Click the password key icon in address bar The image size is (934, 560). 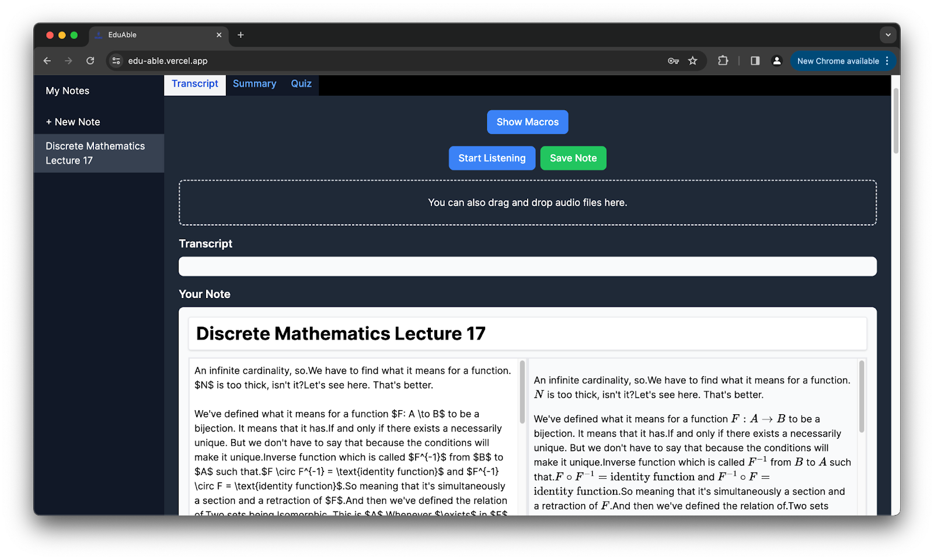(673, 61)
